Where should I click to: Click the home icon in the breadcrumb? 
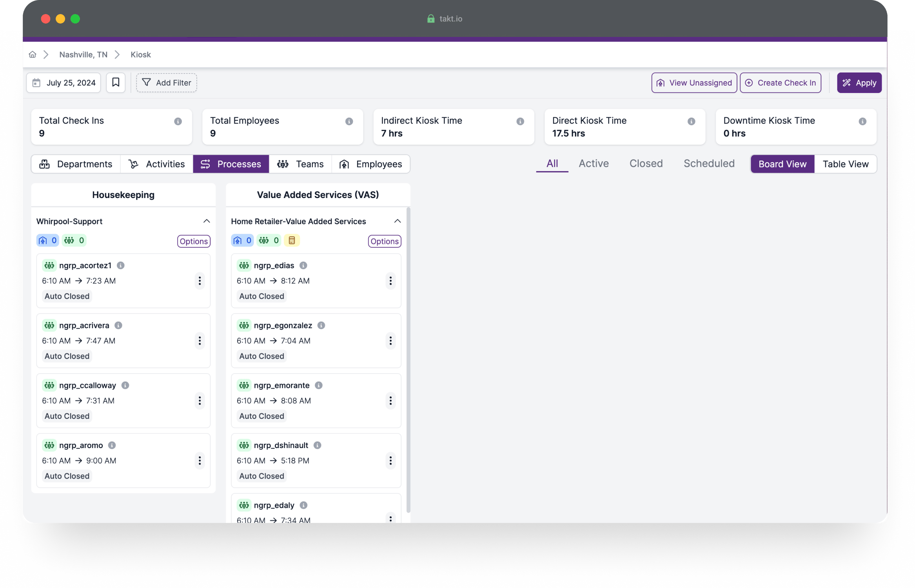[33, 54]
